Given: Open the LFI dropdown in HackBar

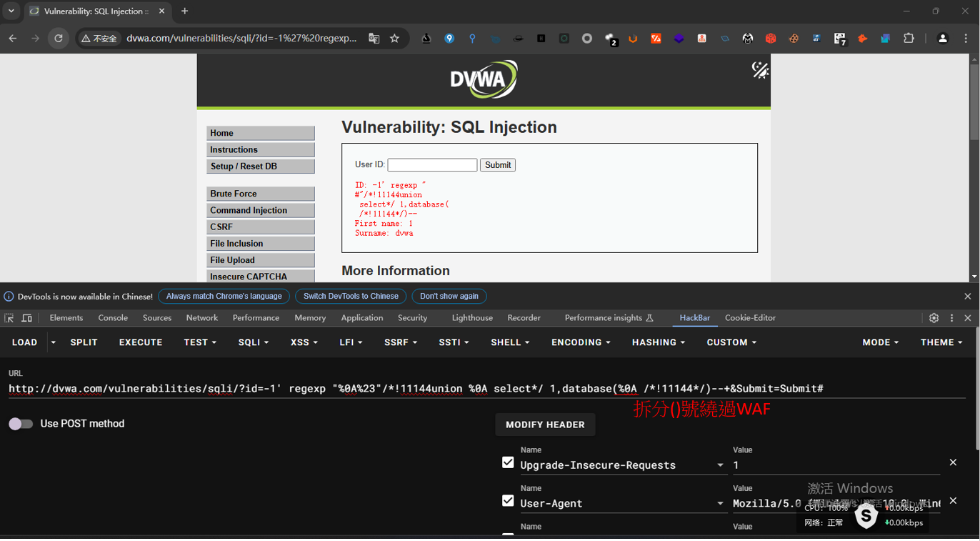Looking at the screenshot, I should click(351, 342).
